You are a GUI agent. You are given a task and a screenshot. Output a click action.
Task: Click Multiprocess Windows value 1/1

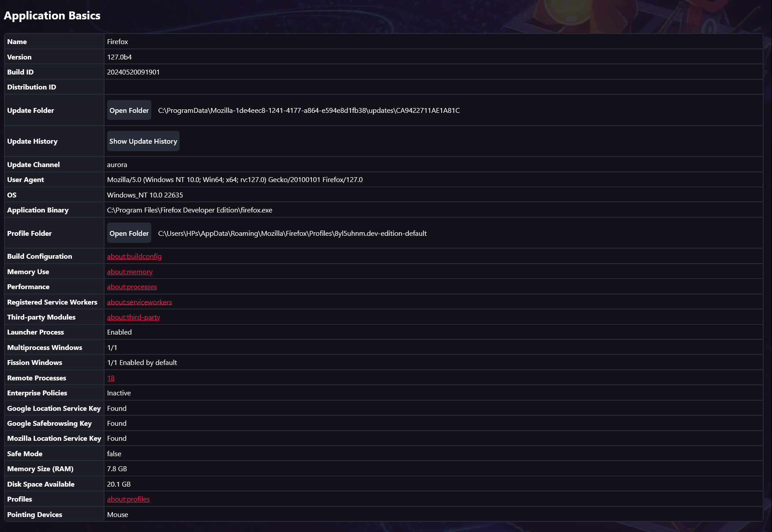point(112,348)
